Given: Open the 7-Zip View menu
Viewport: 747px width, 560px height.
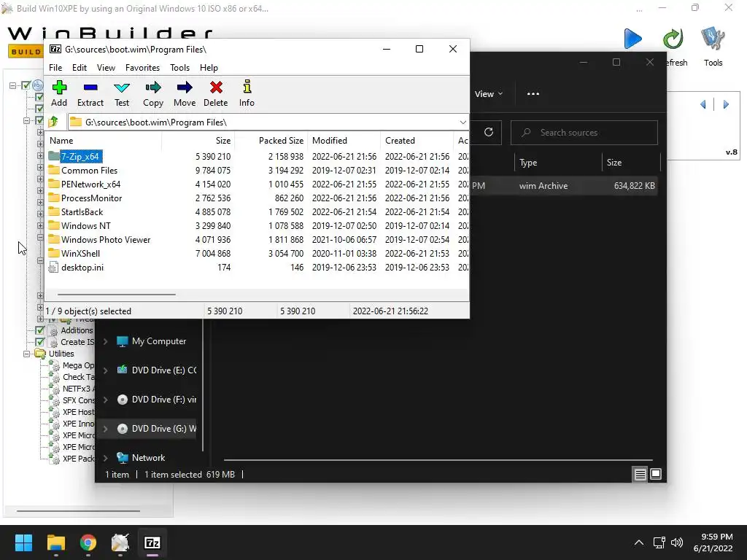Looking at the screenshot, I should tap(106, 68).
